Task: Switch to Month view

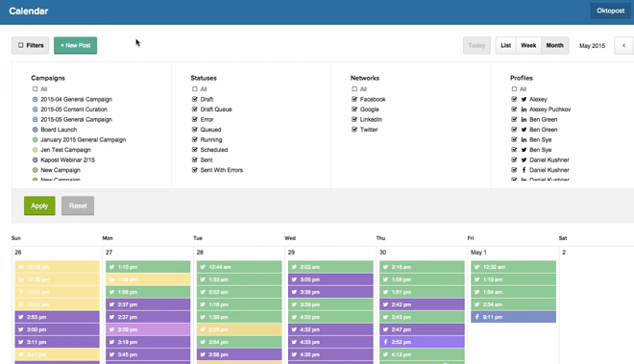Action: pos(555,45)
